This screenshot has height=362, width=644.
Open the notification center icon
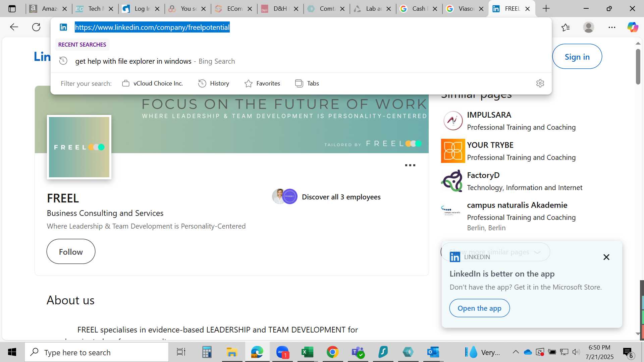628,352
